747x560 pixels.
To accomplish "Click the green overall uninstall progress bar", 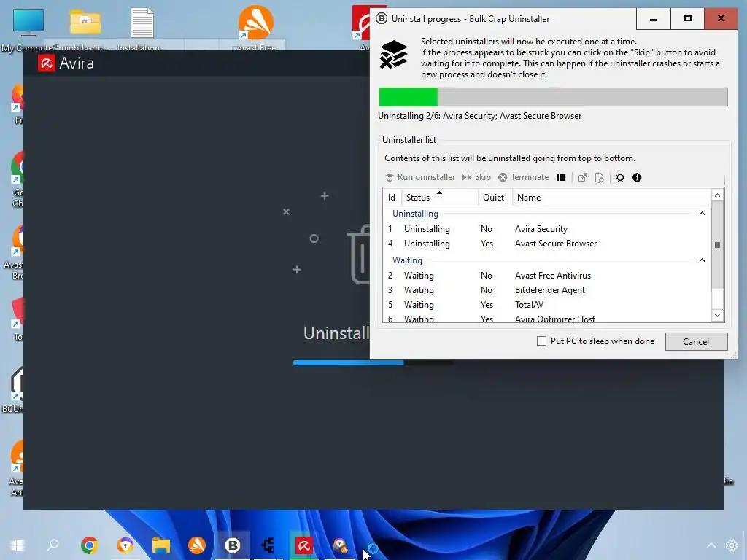I will coord(553,97).
